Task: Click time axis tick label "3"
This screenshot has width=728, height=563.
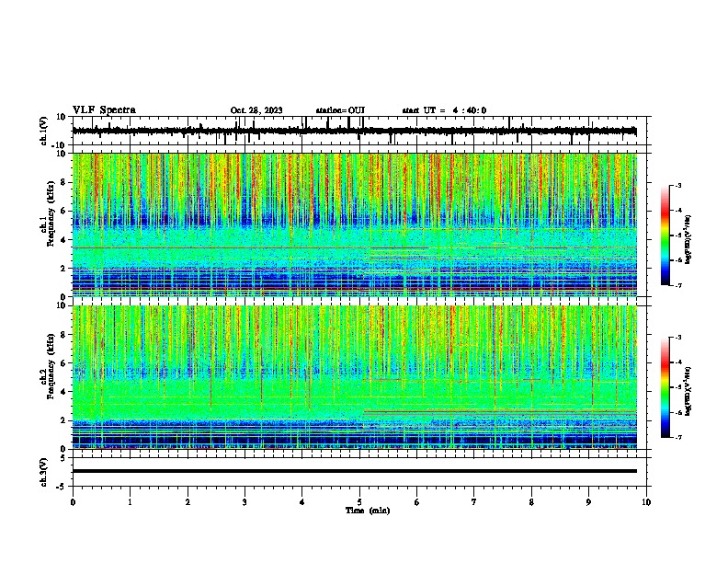Action: point(245,502)
